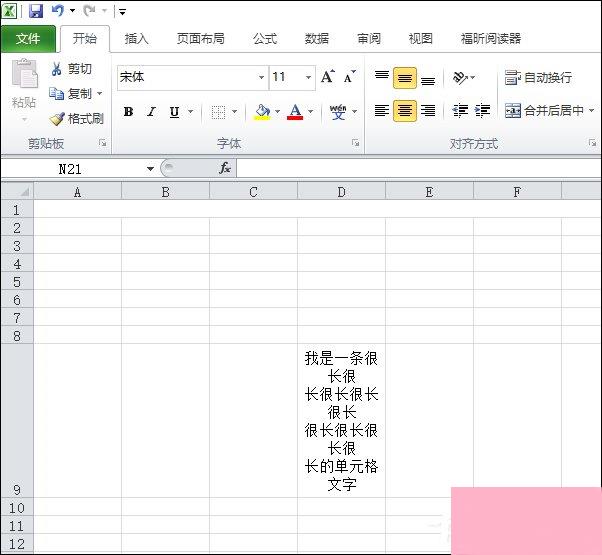Open the 对齐方式 dialog launcher
The height and width of the screenshot is (555, 602).
point(592,143)
